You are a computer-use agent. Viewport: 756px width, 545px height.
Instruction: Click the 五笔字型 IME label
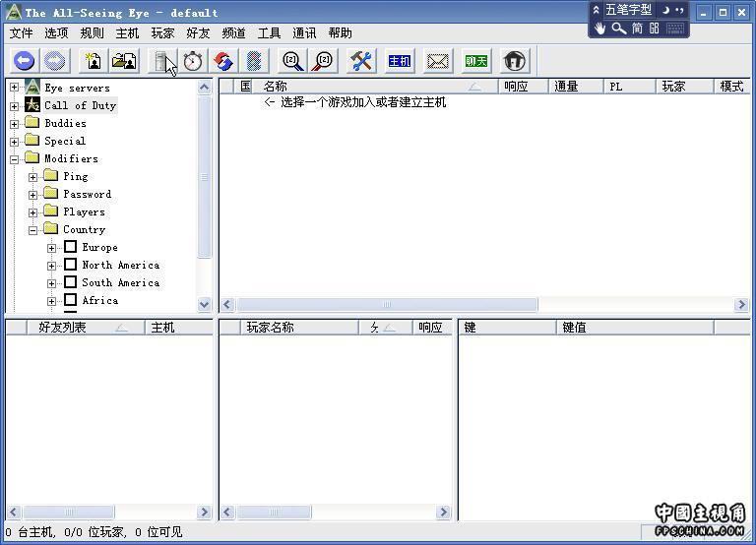click(x=628, y=10)
